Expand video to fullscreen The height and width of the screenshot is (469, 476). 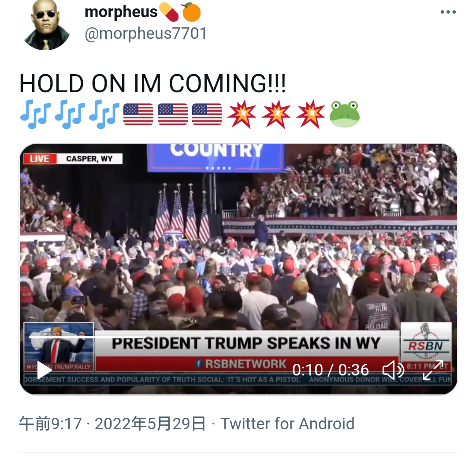(433, 370)
